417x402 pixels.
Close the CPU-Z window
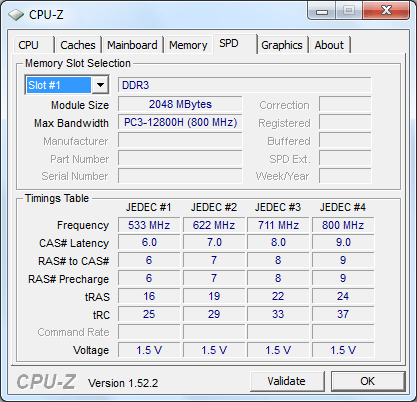tap(386, 10)
